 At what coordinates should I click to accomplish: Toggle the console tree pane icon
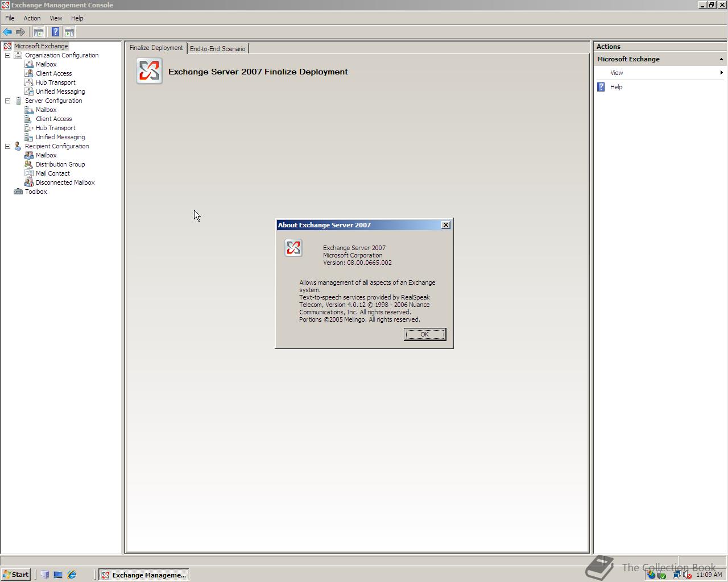coord(38,32)
